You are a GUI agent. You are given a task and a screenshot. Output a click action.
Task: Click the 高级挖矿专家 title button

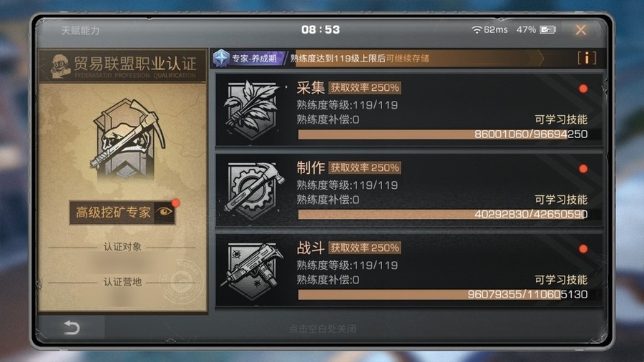pos(112,212)
